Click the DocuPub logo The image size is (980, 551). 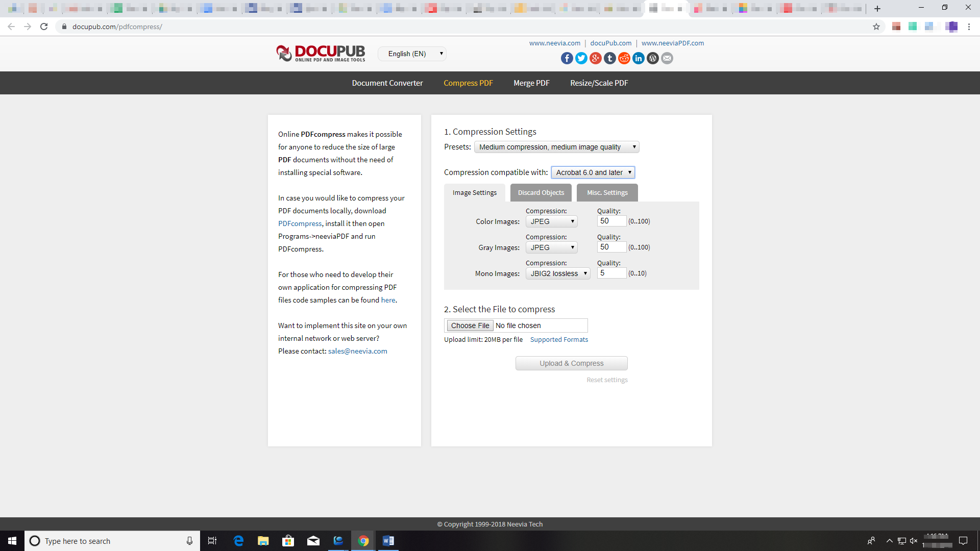[321, 53]
